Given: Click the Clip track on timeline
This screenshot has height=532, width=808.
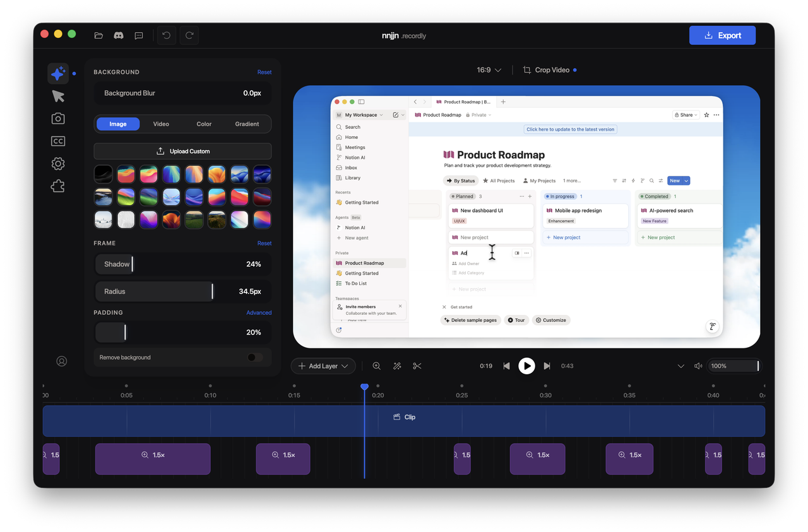Looking at the screenshot, I should point(403,421).
